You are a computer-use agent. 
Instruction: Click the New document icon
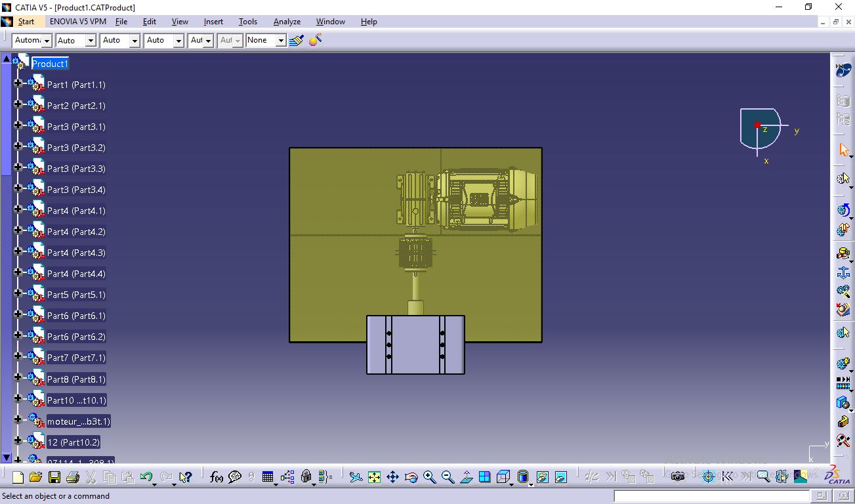tap(18, 477)
